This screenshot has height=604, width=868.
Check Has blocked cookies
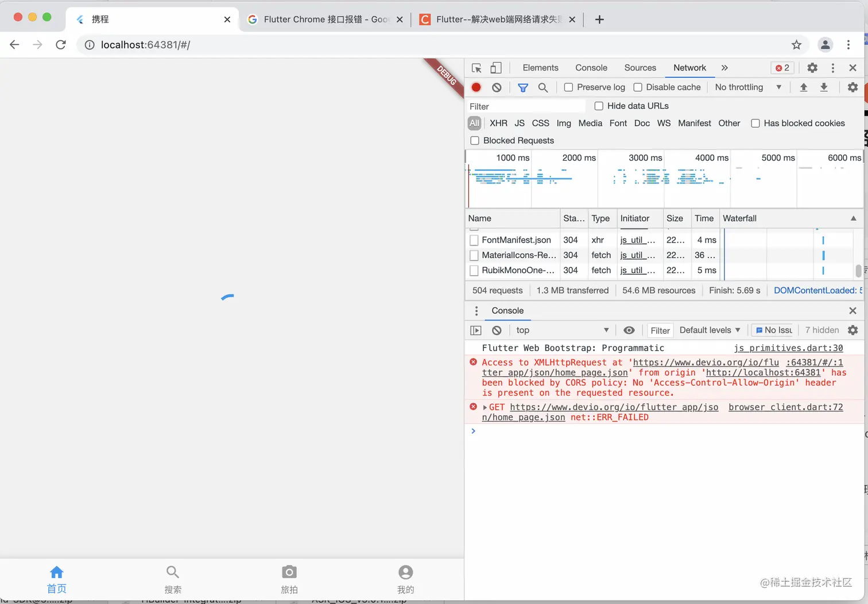[755, 123]
